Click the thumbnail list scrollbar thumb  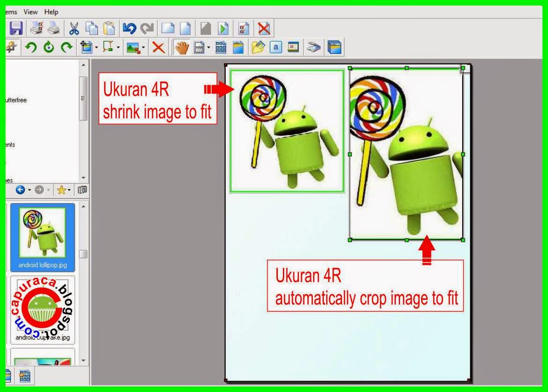(83, 254)
